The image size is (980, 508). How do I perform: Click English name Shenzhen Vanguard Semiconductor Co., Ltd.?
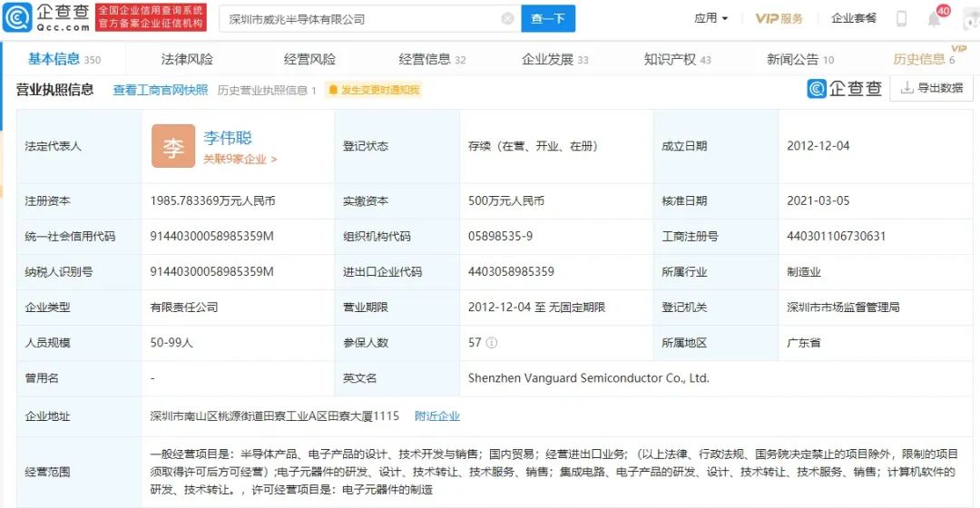tap(589, 378)
